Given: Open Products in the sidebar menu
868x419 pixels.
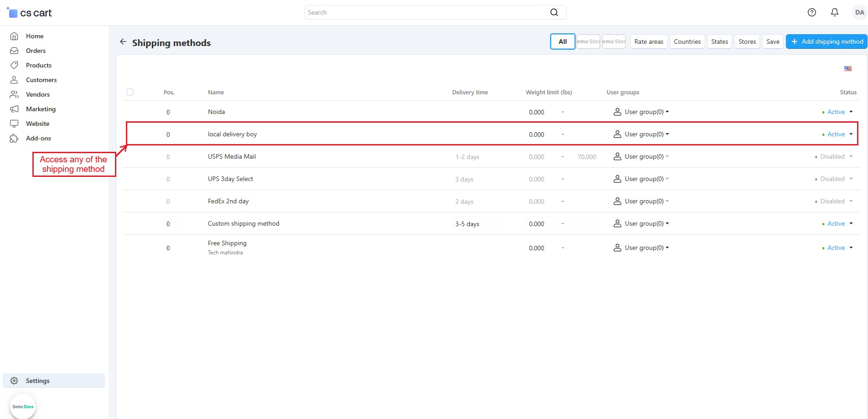Looking at the screenshot, I should pos(38,65).
